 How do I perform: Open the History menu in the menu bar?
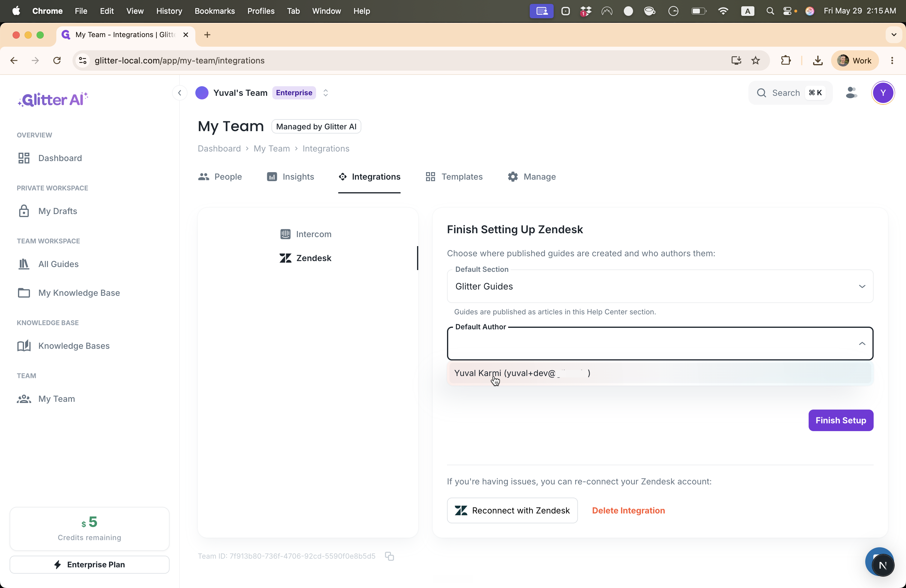point(169,11)
